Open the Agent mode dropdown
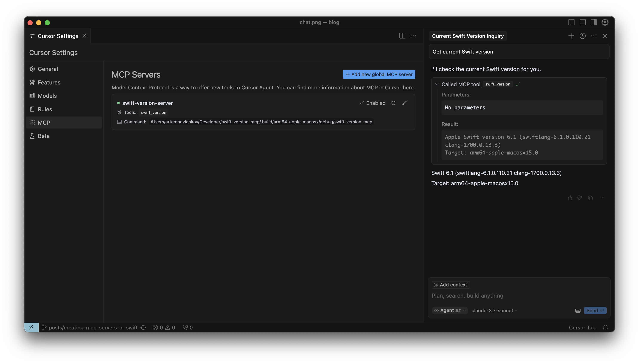 [450, 310]
